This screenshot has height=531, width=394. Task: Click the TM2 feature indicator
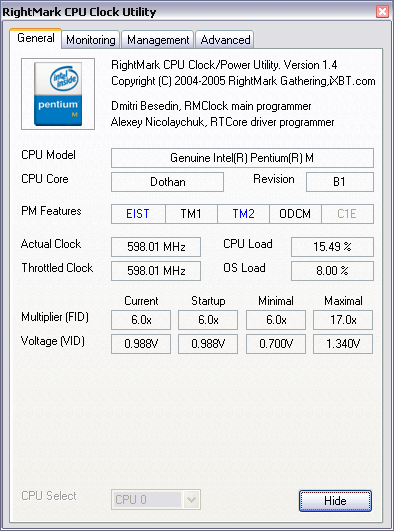(243, 214)
